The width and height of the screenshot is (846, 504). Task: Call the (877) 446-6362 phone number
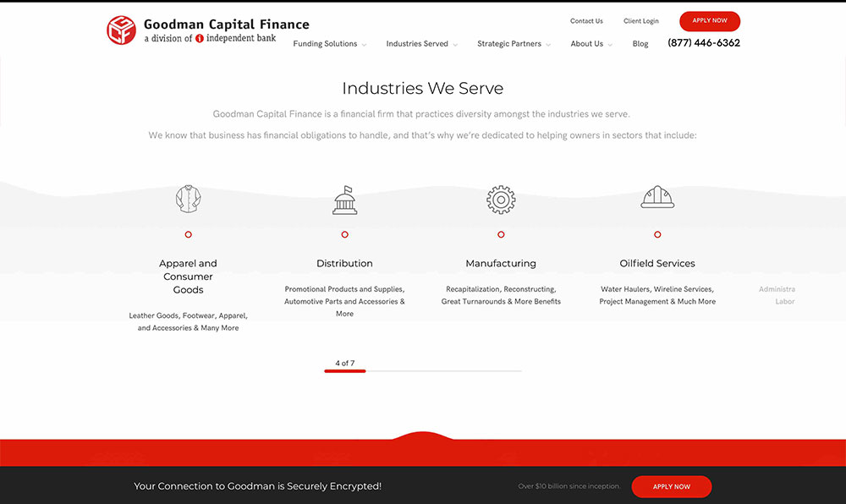pos(704,43)
